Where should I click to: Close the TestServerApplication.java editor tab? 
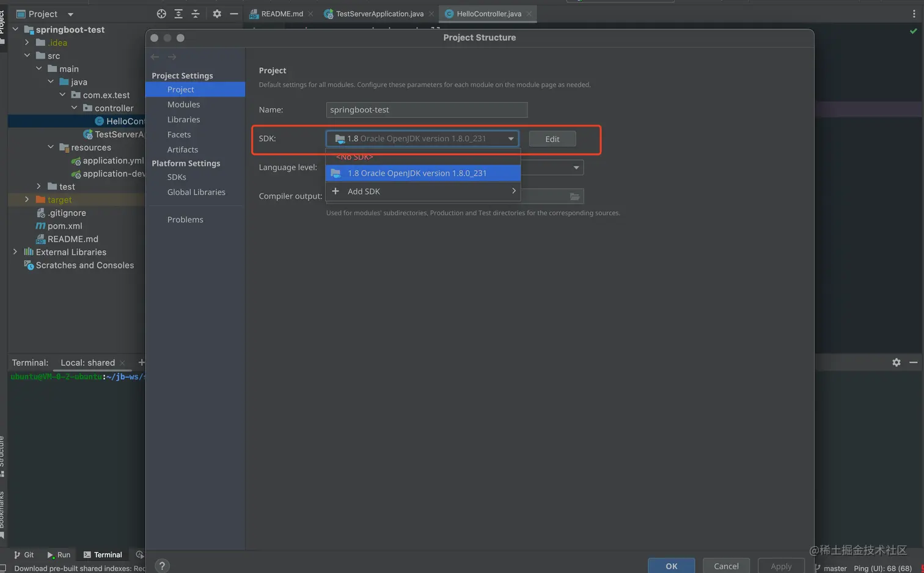point(431,13)
